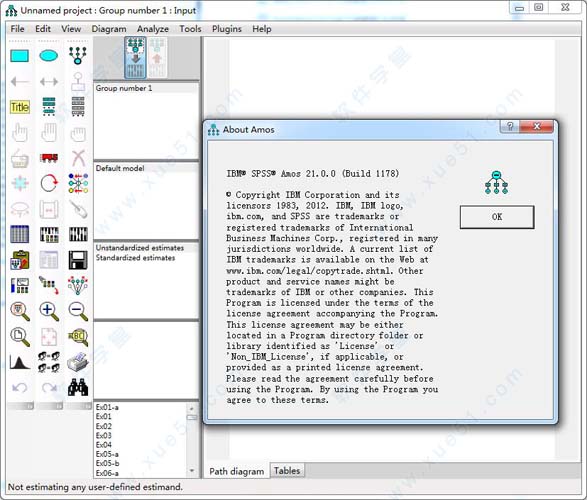Open the analysis properties tool
587x500 pixels.
[x=49, y=234]
